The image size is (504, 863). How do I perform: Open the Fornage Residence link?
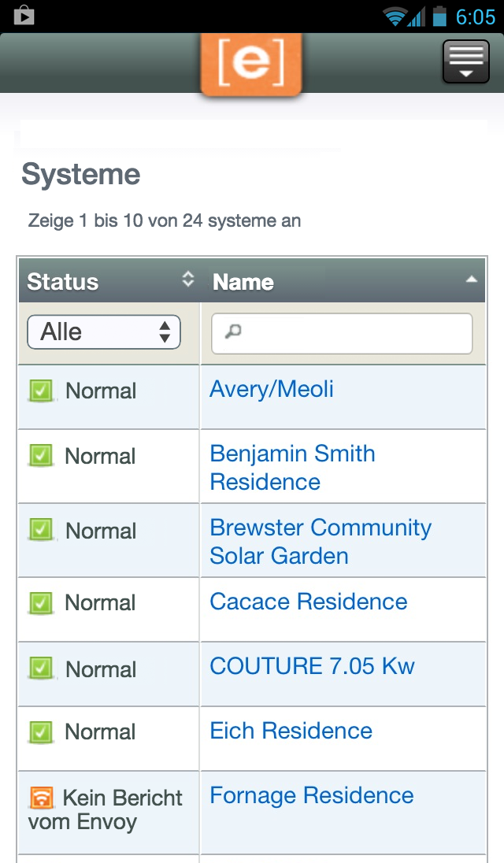tap(312, 795)
